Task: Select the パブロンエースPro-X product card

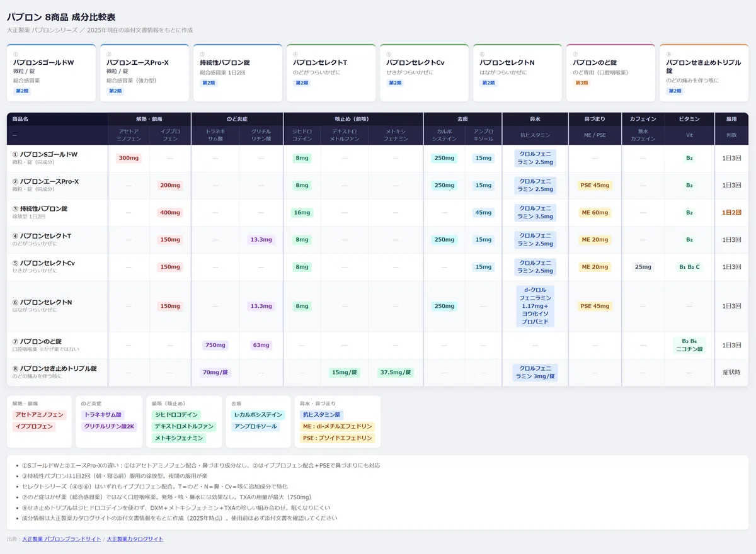Action: 144,73
